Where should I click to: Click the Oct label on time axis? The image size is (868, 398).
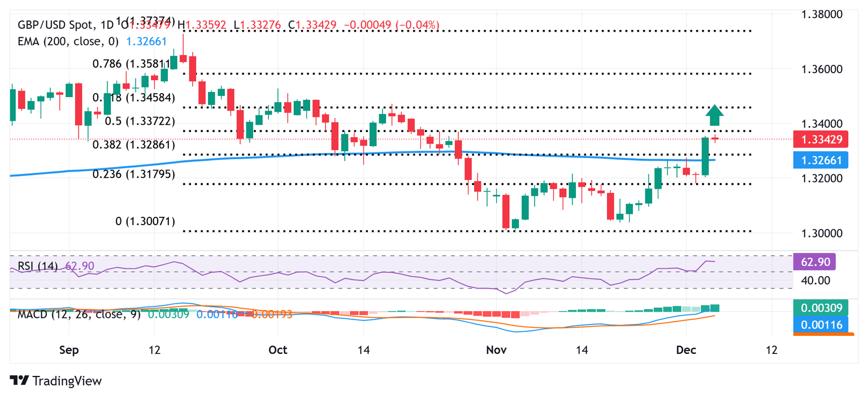pos(278,350)
